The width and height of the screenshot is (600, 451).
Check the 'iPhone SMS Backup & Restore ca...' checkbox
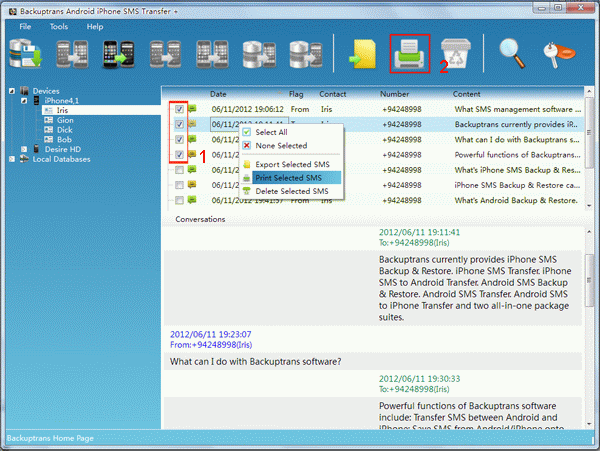coord(179,185)
